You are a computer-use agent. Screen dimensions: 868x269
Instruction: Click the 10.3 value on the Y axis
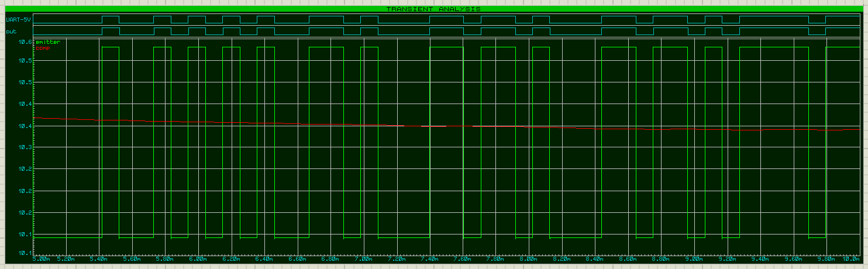pos(24,147)
